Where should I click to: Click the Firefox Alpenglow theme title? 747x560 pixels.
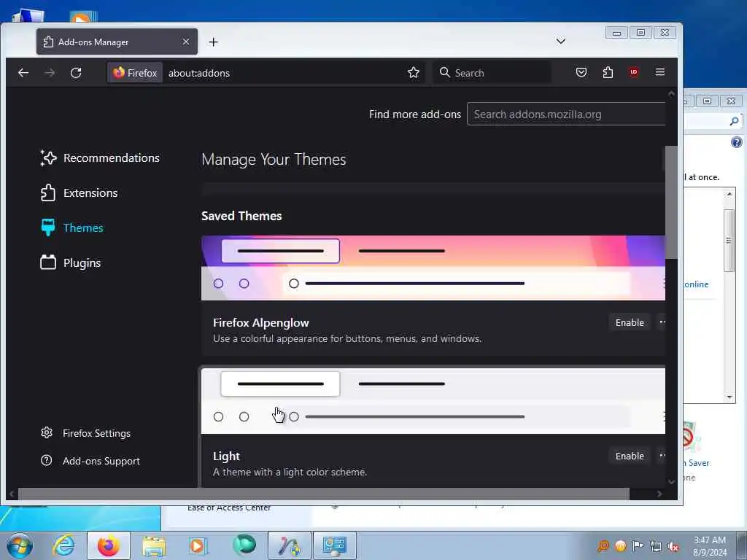point(260,322)
